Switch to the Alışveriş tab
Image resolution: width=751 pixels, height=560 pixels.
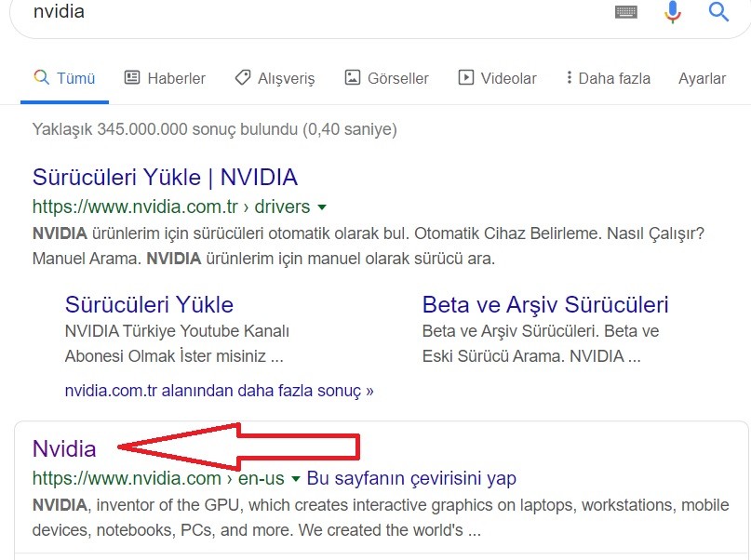(275, 78)
